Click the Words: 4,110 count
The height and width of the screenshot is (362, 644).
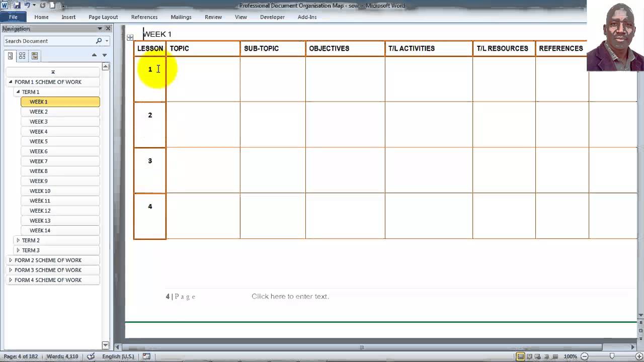[62, 356]
